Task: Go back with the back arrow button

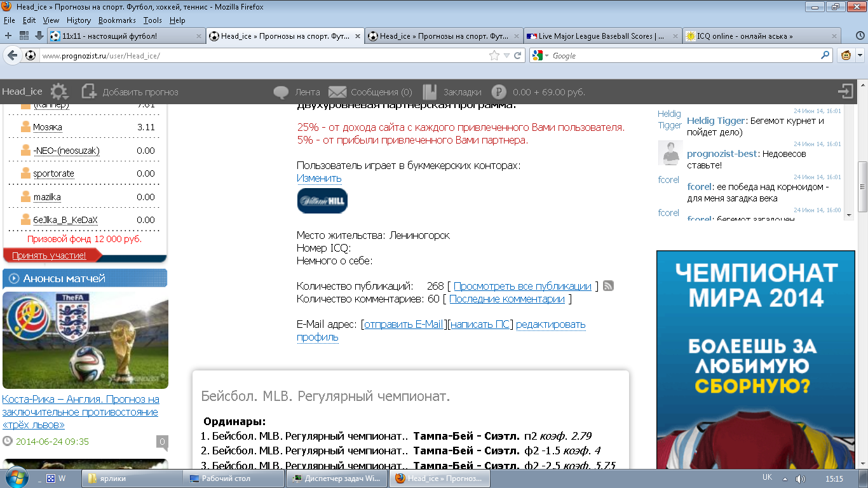Action: [12, 55]
